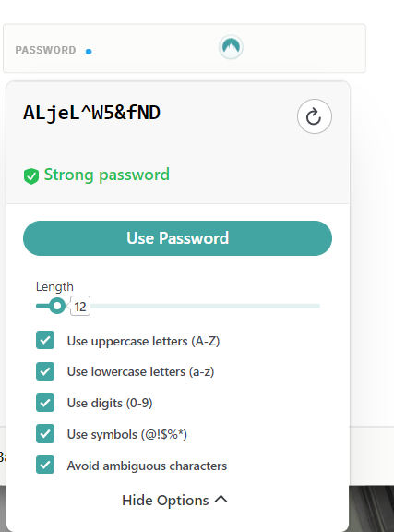Click the Use symbols (@!$%*) label text
This screenshot has width=394, height=532.
[127, 434]
